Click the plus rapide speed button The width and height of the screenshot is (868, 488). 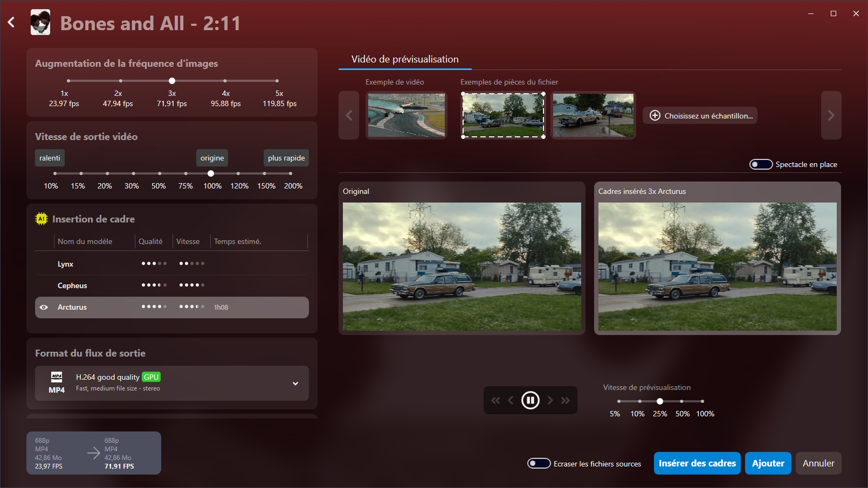coord(286,158)
